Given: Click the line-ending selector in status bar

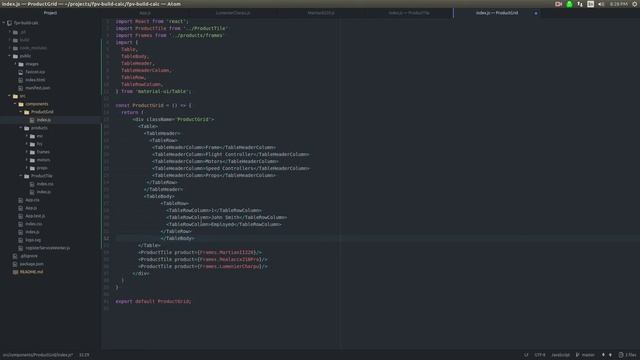Looking at the screenshot, I should [x=526, y=355].
